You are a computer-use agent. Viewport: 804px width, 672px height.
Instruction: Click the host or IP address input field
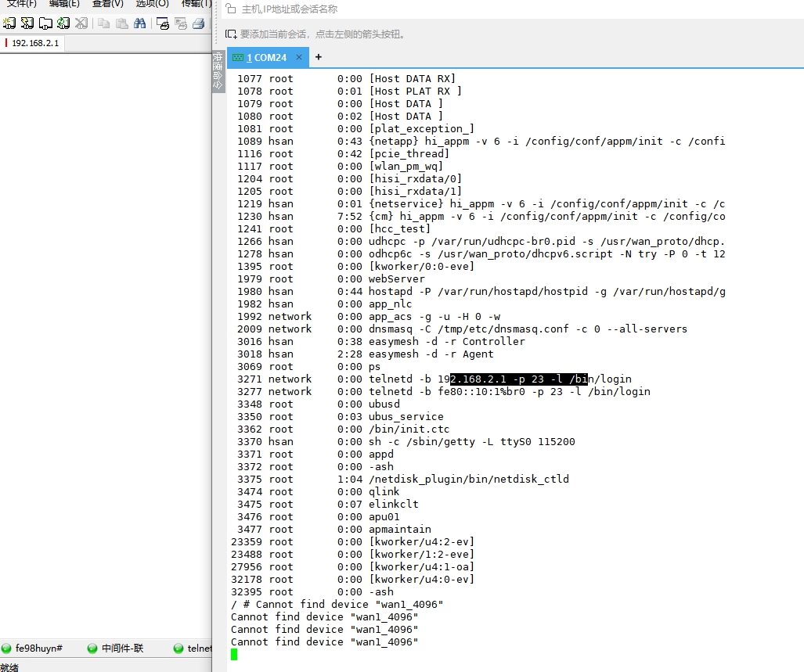click(470, 9)
